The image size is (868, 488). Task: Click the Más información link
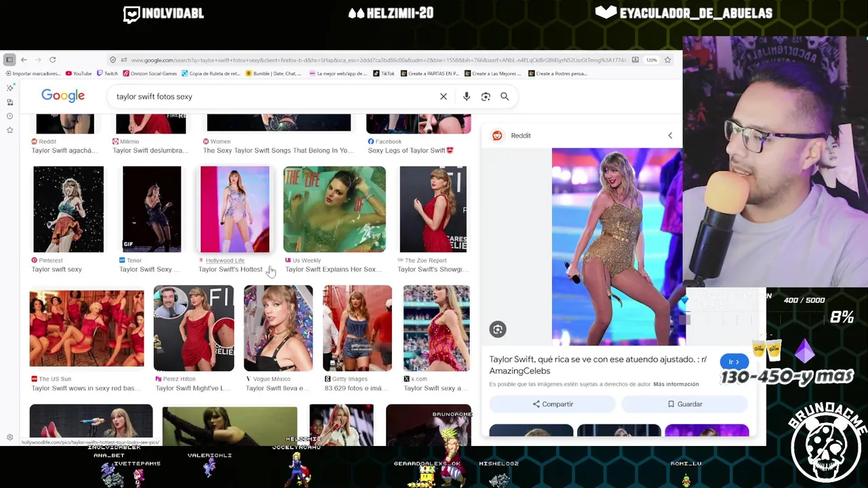(x=675, y=384)
